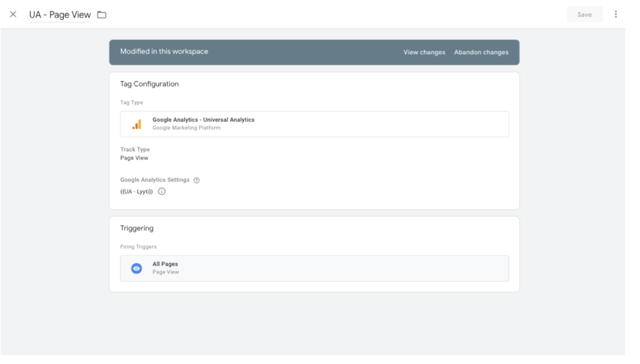
Task: Click the Modified in this workspace text
Action: click(164, 51)
